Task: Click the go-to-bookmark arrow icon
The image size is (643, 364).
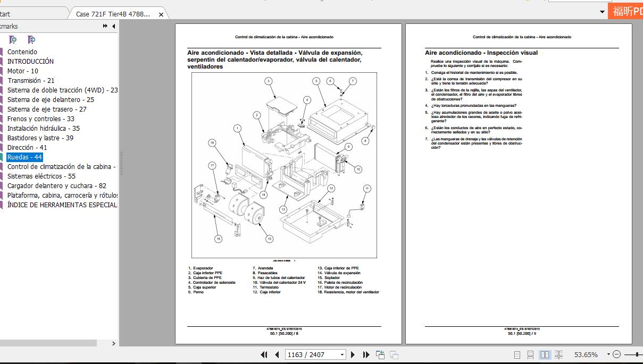Action: (x=31, y=40)
